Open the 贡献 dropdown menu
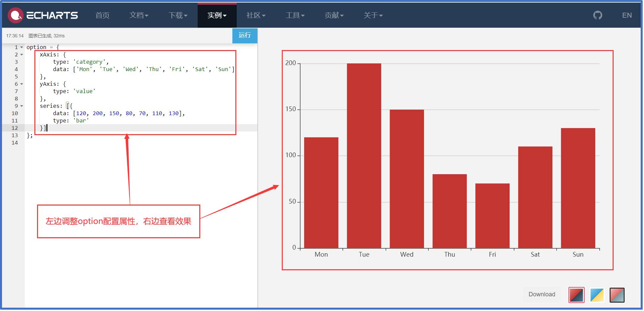This screenshot has height=311, width=644. pos(334,15)
